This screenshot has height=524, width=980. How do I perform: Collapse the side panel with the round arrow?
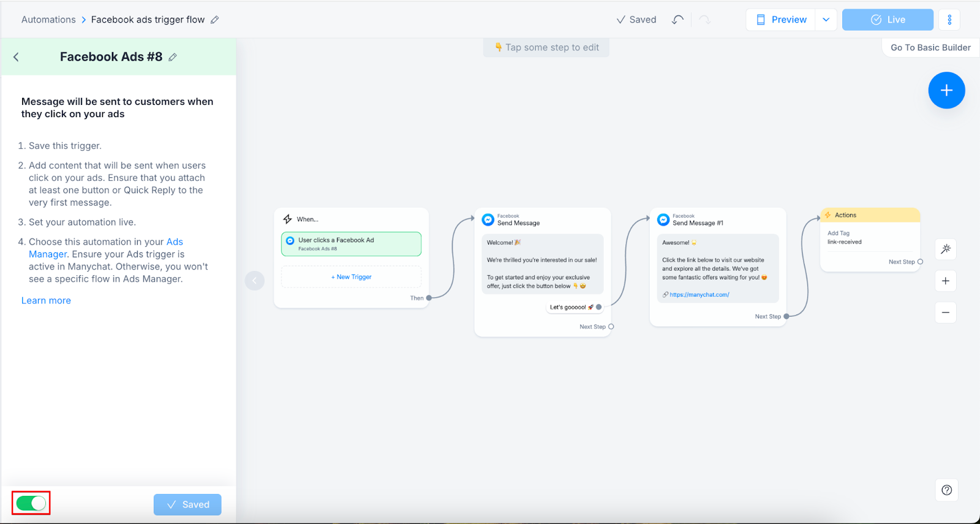[255, 281]
